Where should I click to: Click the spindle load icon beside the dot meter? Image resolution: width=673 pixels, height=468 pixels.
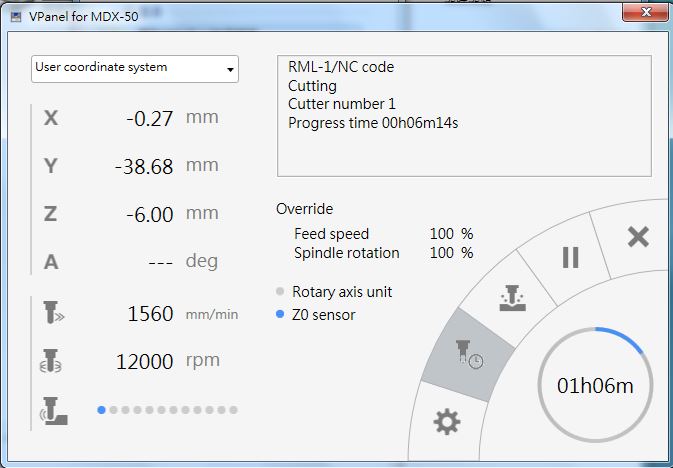coord(53,411)
